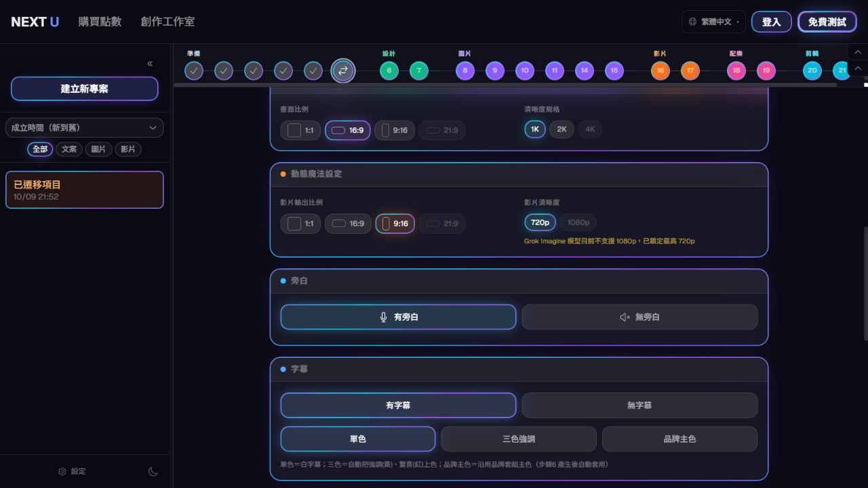Enable narration with 有旁白
Screen dimensions: 868x488
click(x=398, y=317)
